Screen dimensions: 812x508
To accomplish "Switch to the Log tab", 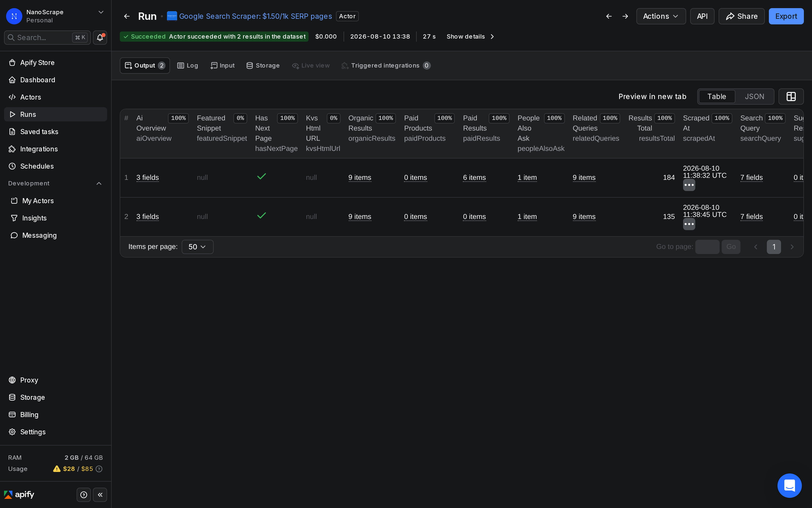I will click(188, 66).
